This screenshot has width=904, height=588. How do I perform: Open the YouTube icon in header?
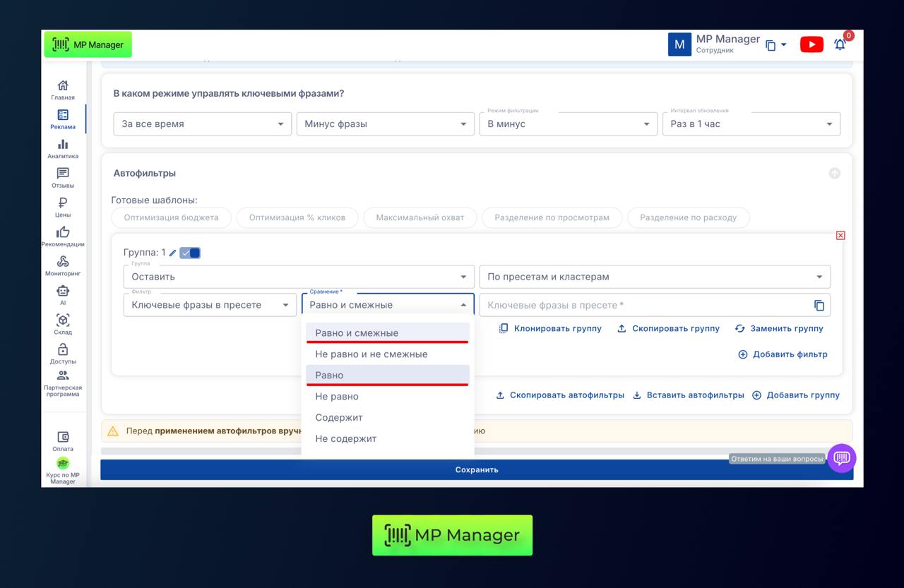[811, 44]
